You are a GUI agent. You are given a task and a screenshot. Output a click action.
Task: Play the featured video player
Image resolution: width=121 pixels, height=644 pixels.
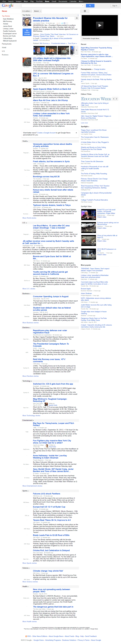[100, 25]
